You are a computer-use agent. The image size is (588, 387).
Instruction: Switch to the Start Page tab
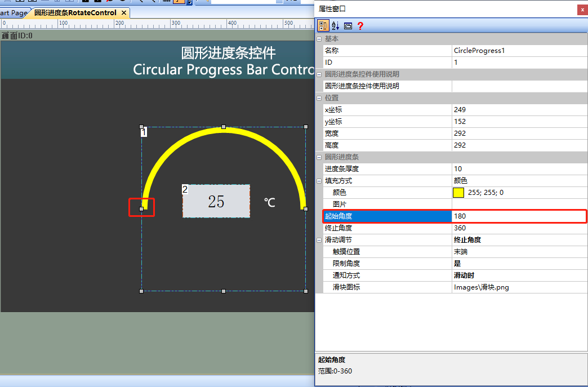click(14, 13)
